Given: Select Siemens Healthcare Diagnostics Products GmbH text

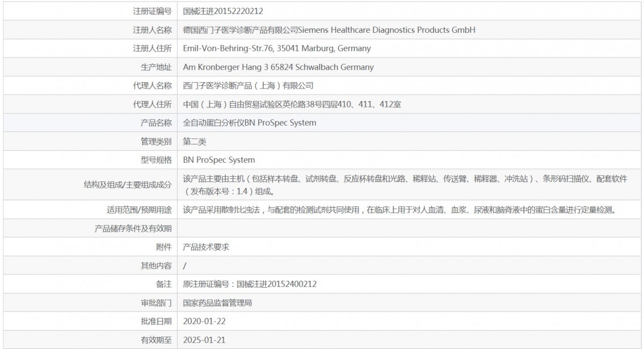Looking at the screenshot, I should click(386, 30).
